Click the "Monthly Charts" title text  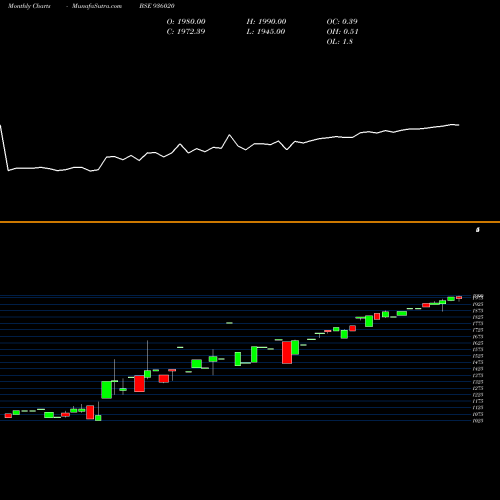(x=29, y=6)
